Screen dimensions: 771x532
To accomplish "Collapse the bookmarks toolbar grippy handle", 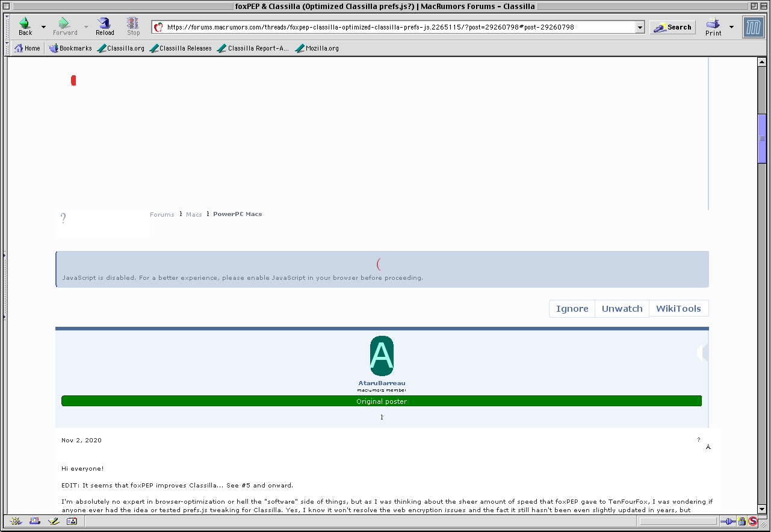I will pos(8,48).
